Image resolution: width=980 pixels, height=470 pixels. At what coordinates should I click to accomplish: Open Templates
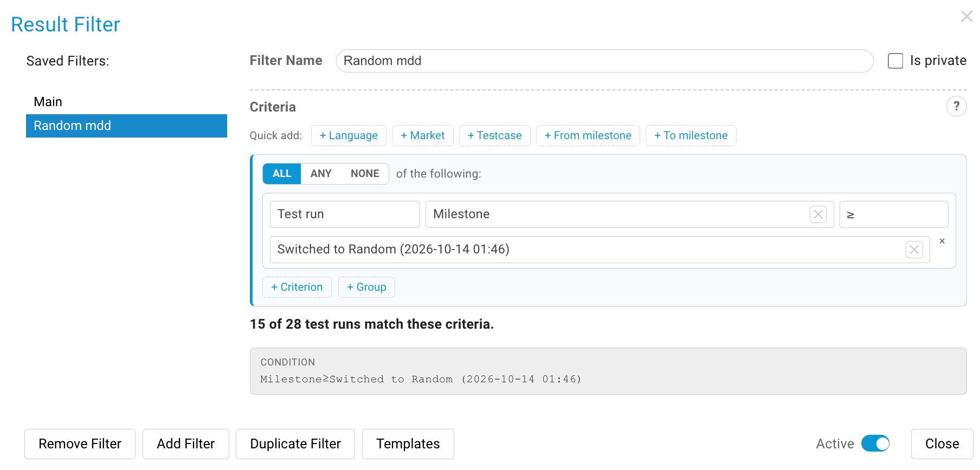(408, 444)
